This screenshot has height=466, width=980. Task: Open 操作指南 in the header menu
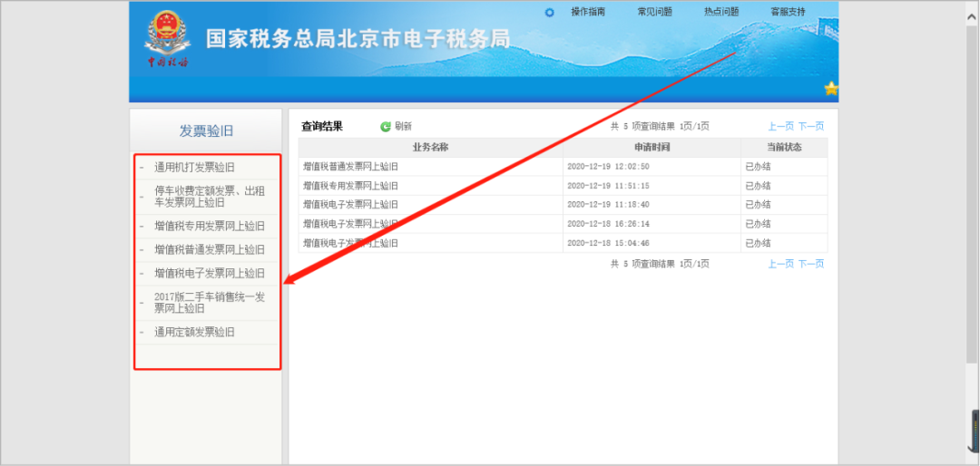(587, 12)
